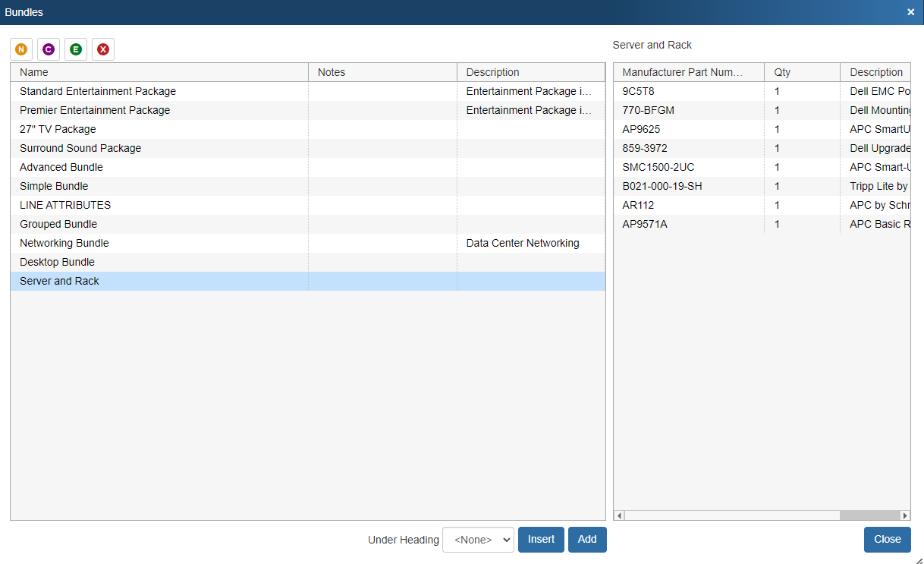The height and width of the screenshot is (564, 924).
Task: Open the Under Heading dropdown
Action: tap(478, 540)
